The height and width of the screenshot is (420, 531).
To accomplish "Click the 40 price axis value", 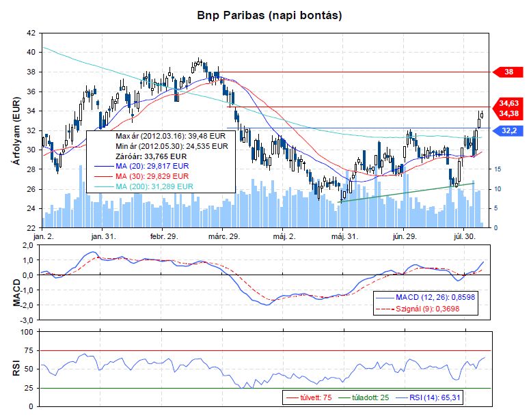I will point(31,52).
